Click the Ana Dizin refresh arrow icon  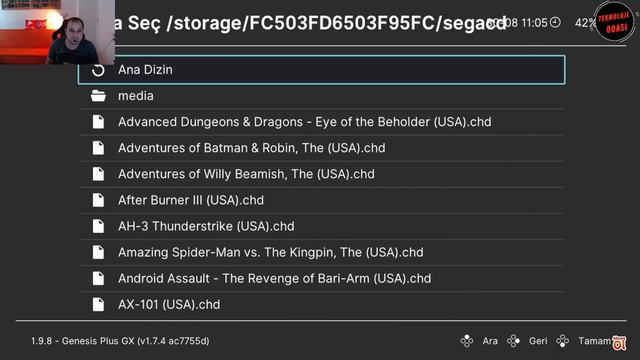98,70
